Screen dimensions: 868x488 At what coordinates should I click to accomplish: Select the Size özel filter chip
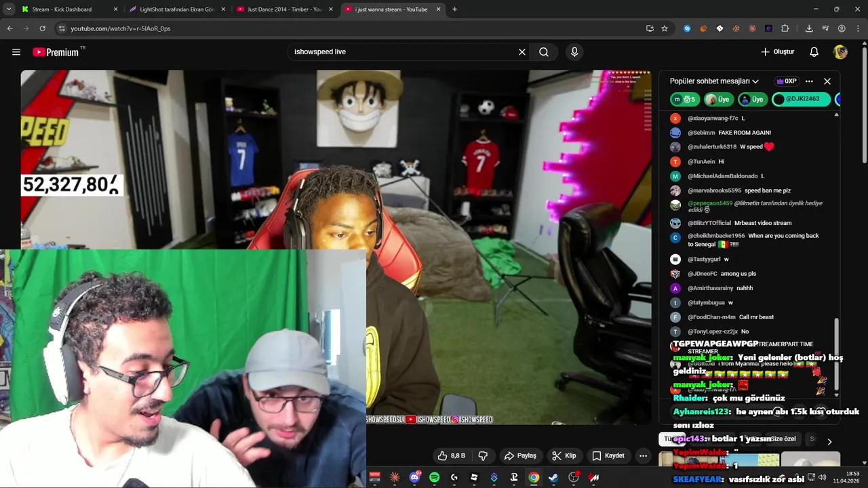click(783, 439)
